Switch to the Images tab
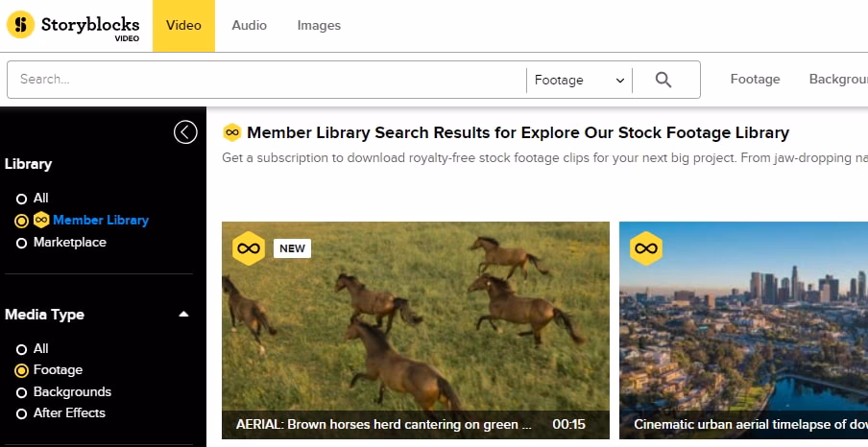 point(319,26)
